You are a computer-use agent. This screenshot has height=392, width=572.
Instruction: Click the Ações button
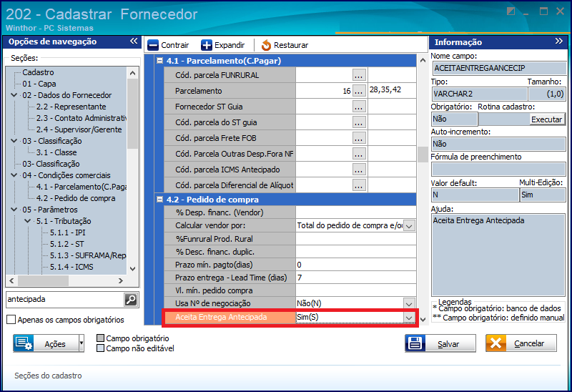point(46,343)
